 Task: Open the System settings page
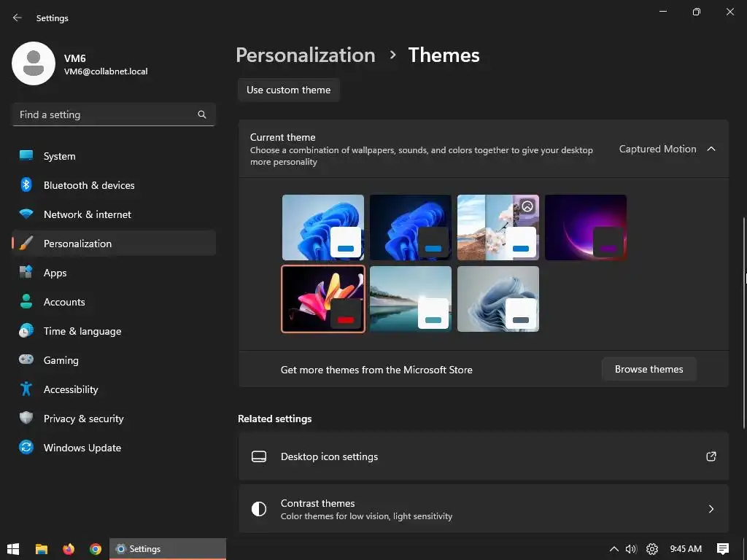point(114,156)
